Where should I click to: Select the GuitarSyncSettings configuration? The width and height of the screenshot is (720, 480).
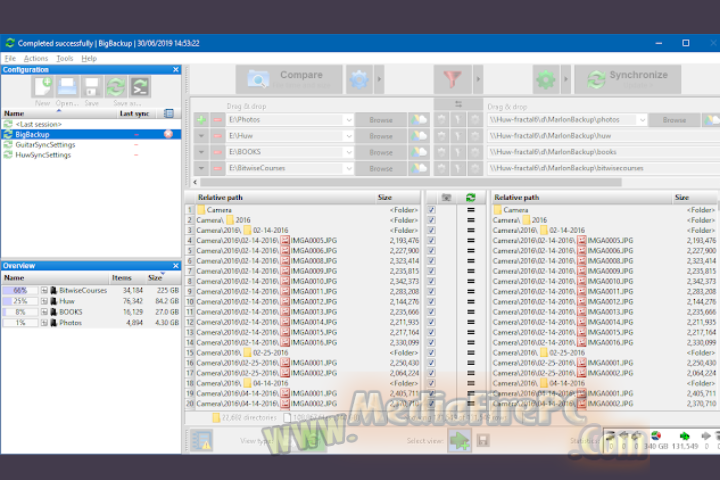[45, 145]
